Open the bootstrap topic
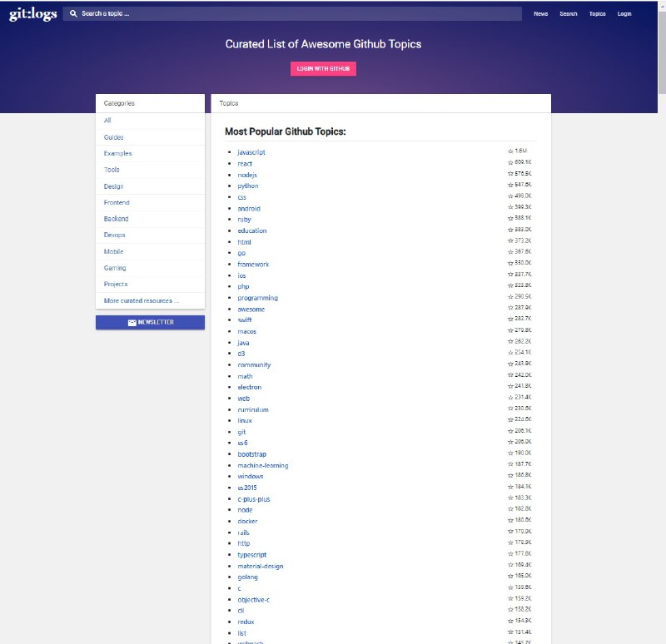 pos(252,454)
